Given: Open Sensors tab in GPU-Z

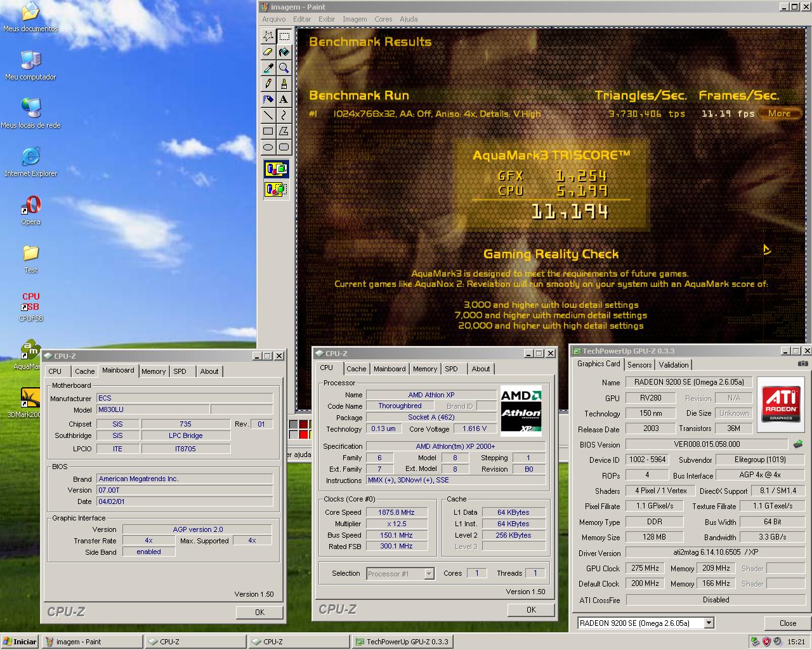Looking at the screenshot, I should click(639, 365).
